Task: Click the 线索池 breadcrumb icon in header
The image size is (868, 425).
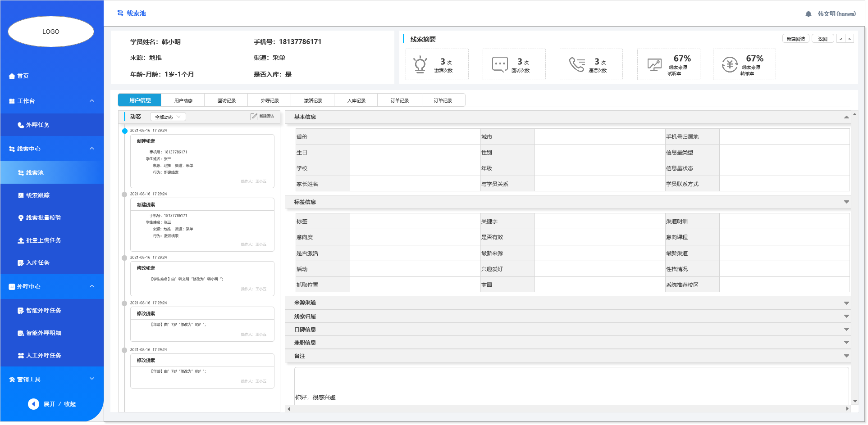Action: (x=120, y=13)
